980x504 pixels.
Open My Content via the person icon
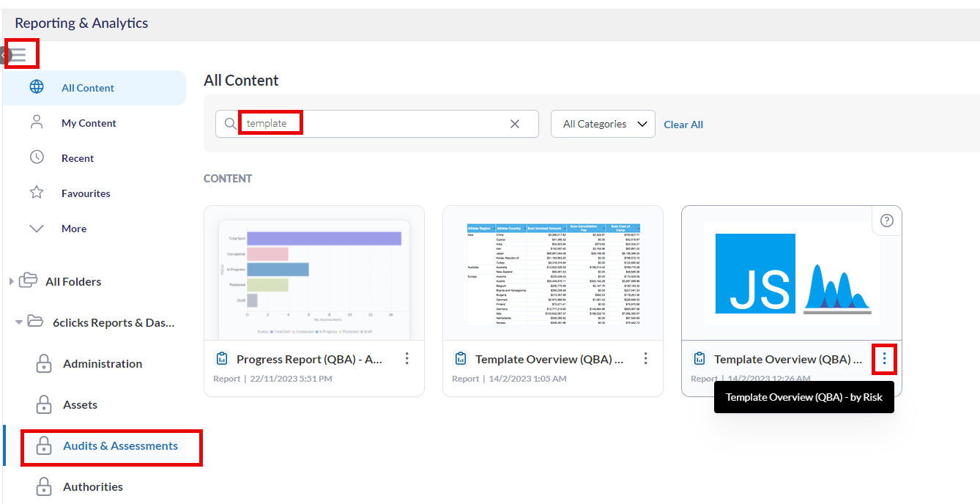37,122
